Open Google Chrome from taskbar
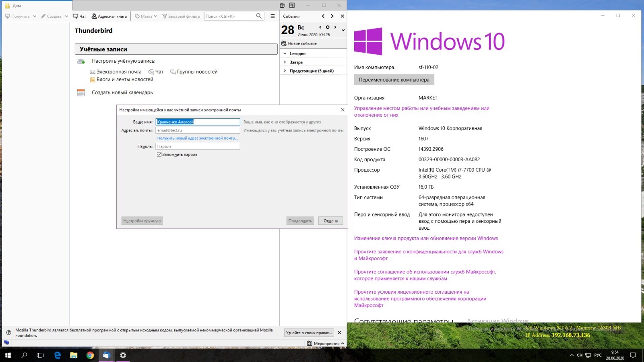This screenshot has width=644, height=362. tap(90, 355)
